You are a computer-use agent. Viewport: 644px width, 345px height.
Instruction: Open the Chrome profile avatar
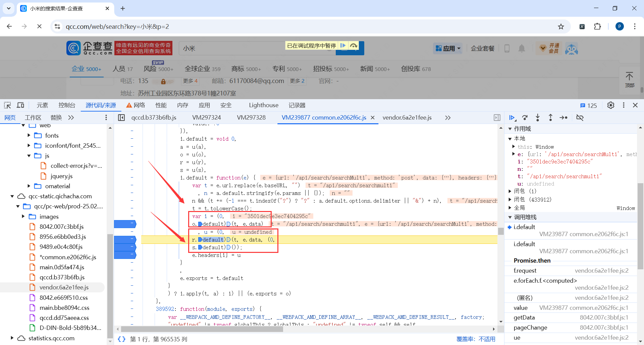(620, 26)
